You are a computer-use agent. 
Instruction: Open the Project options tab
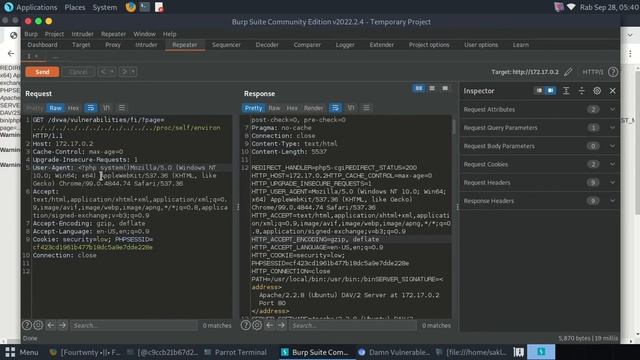click(429, 45)
